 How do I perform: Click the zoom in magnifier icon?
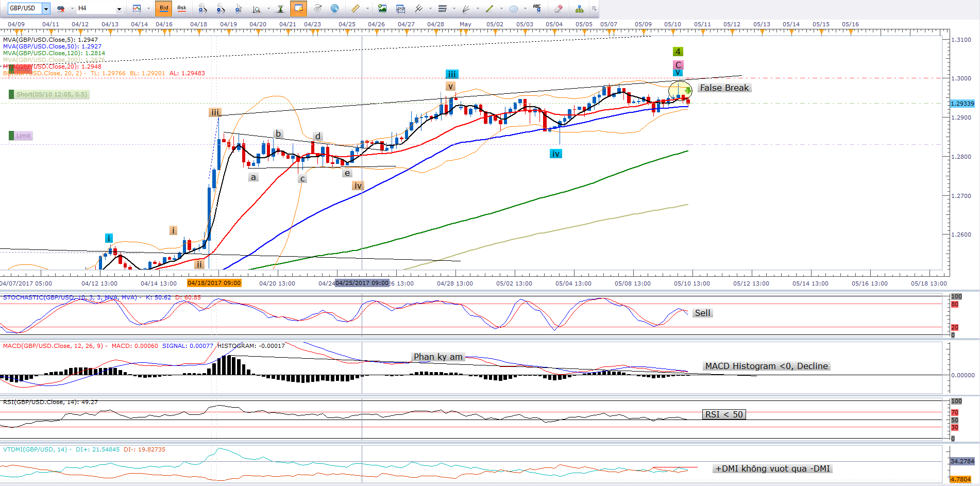202,8
